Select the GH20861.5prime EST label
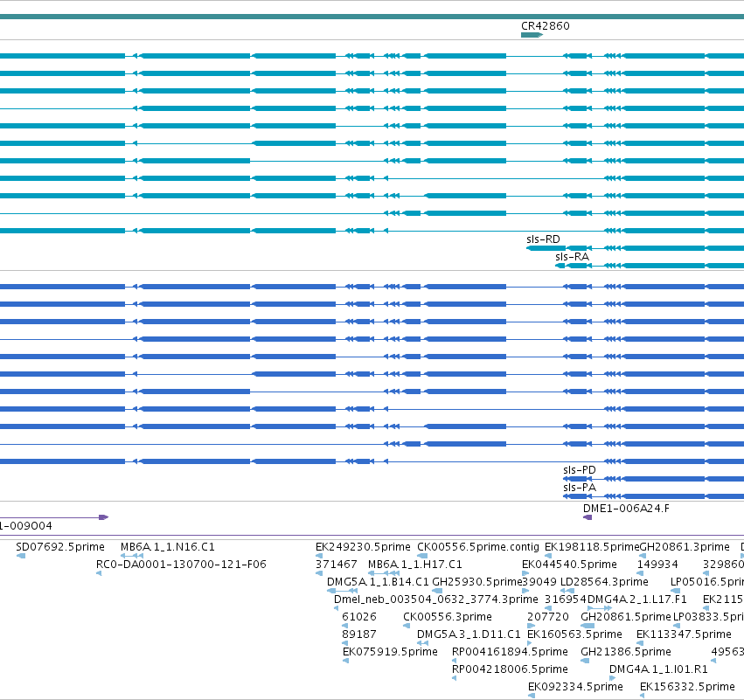Viewport: 744px width, 700px height. pos(626,618)
